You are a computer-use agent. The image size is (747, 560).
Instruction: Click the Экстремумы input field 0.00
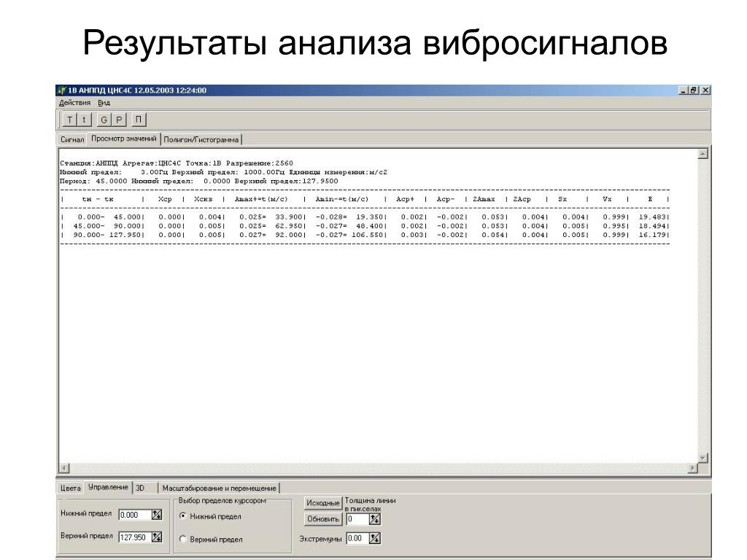coord(357,538)
